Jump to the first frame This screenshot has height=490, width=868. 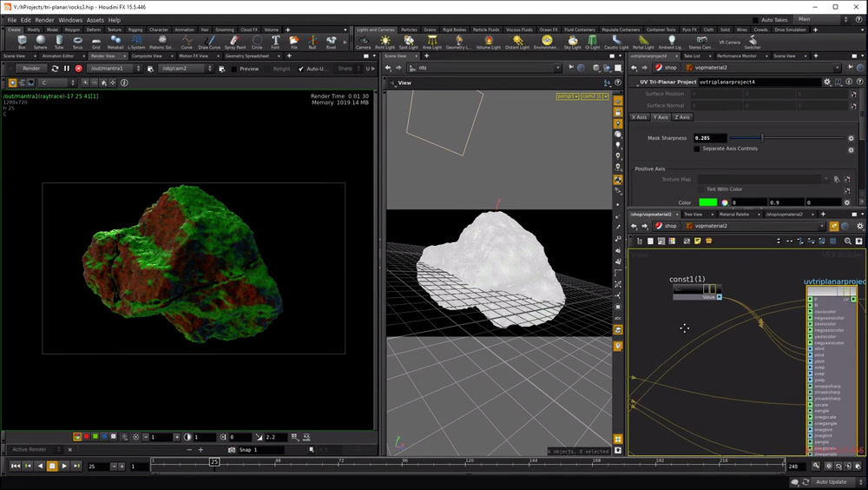16,467
